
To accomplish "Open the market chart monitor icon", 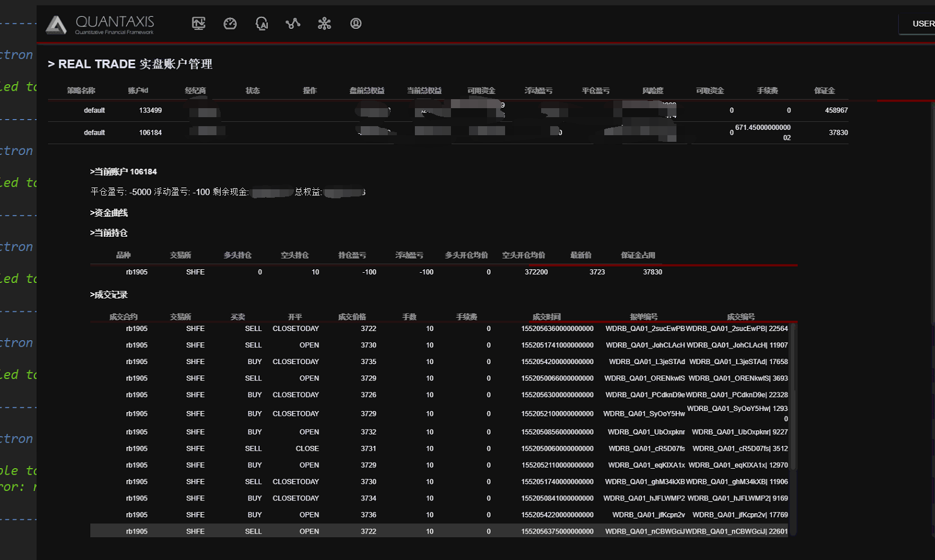I will 198,23.
